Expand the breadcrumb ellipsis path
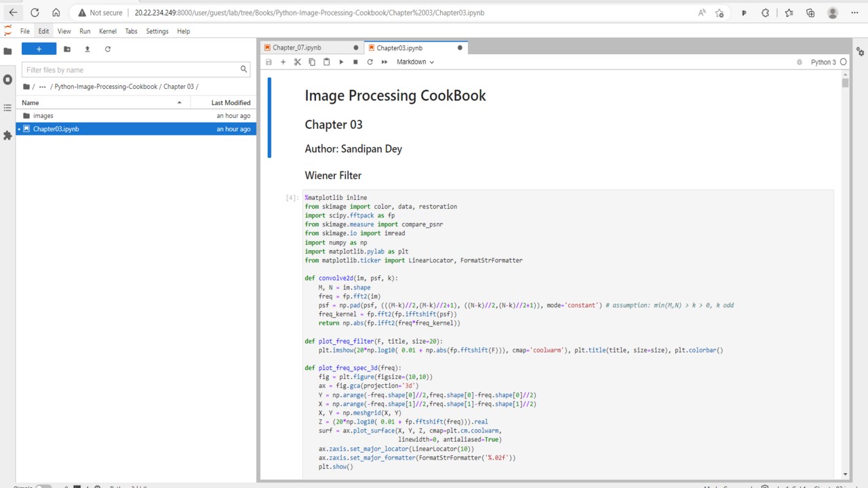Image resolution: width=868 pixels, height=488 pixels. pos(43,87)
